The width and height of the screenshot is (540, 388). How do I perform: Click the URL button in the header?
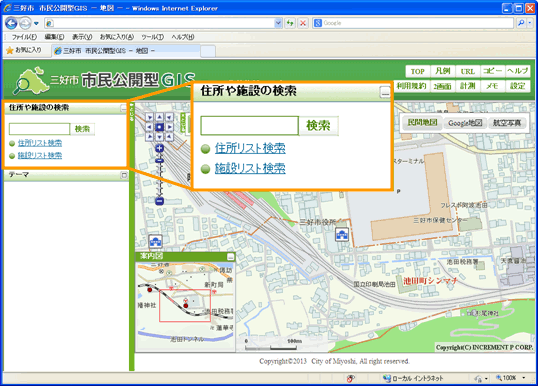(x=468, y=72)
